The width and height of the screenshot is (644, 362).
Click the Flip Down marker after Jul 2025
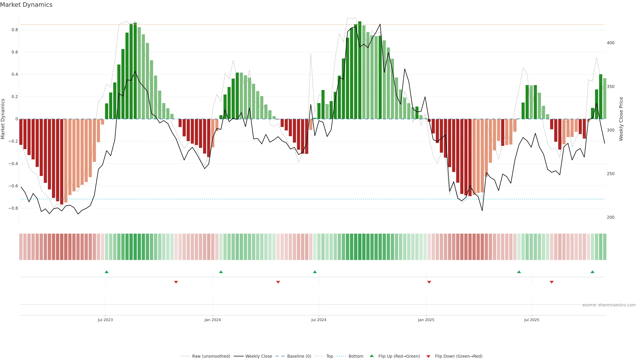click(552, 282)
